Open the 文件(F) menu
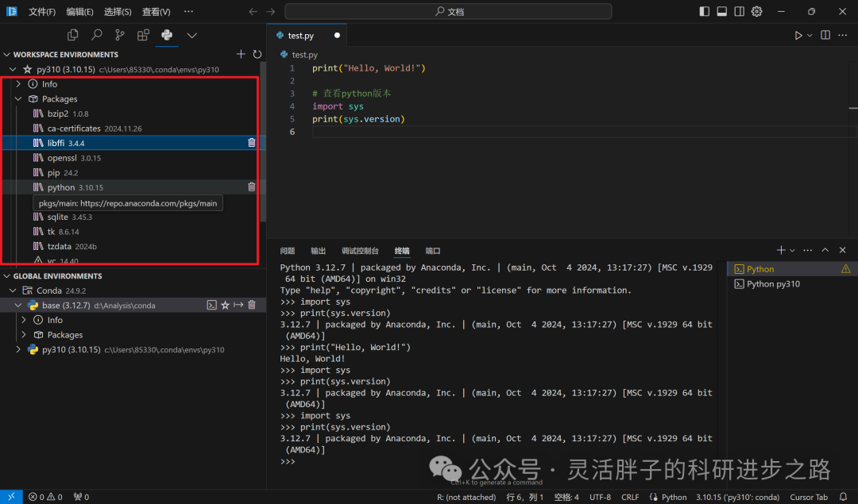 [x=42, y=11]
